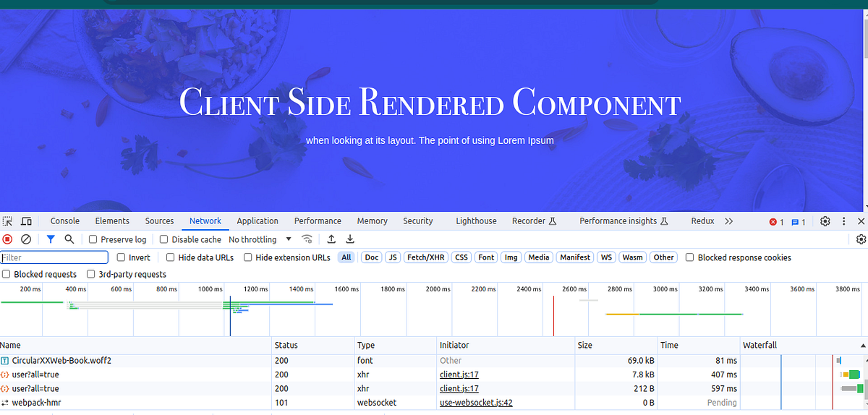Select the All request type filter
The image size is (868, 415).
click(346, 257)
